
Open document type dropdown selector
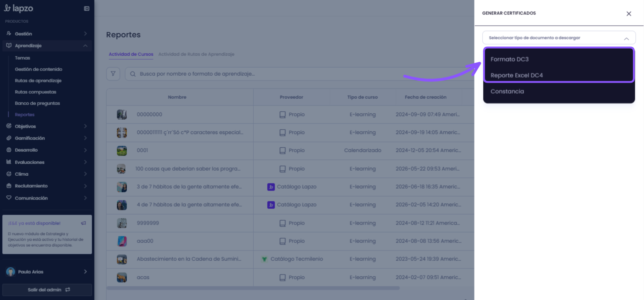[559, 38]
